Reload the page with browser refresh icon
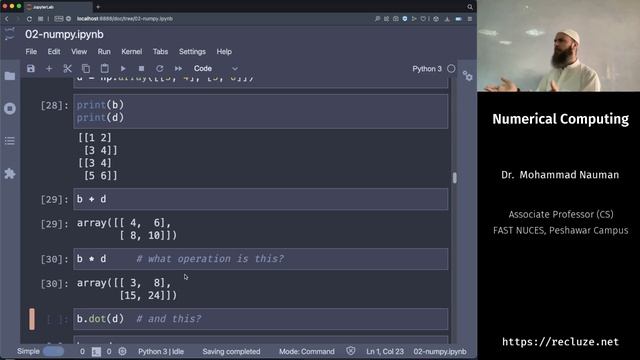The height and width of the screenshot is (360, 640). [x=29, y=19]
